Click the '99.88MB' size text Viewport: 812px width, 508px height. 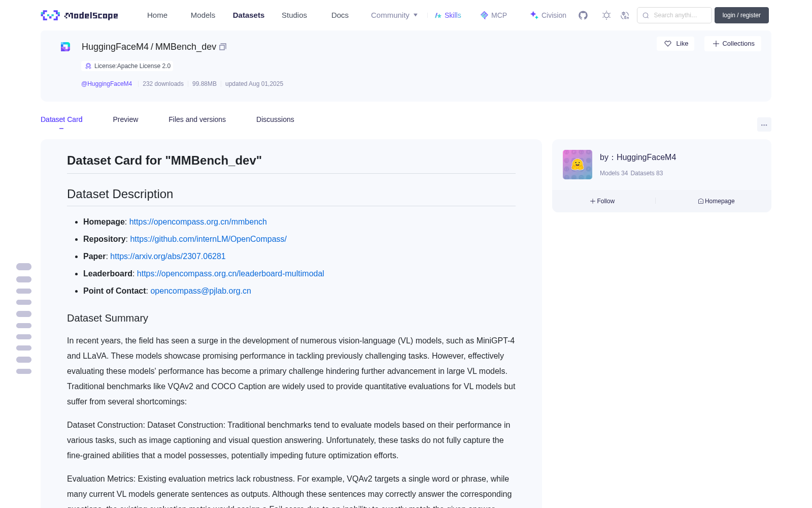(205, 84)
